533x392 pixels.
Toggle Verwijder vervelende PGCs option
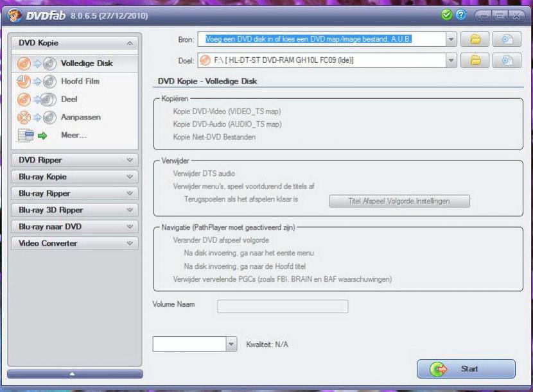[x=282, y=279]
